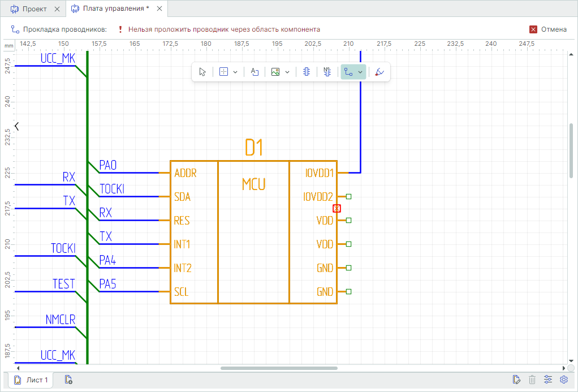Expand the wire tool dropdown arrow

point(360,72)
